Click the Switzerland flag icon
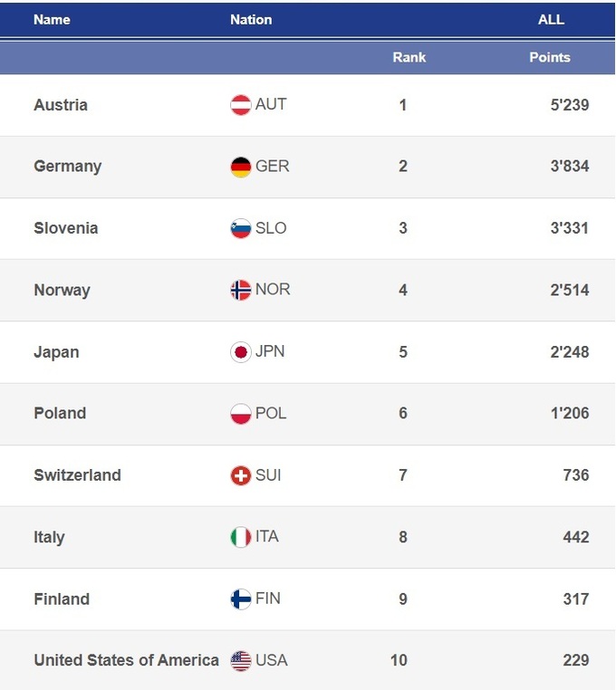The image size is (616, 690). tap(240, 475)
